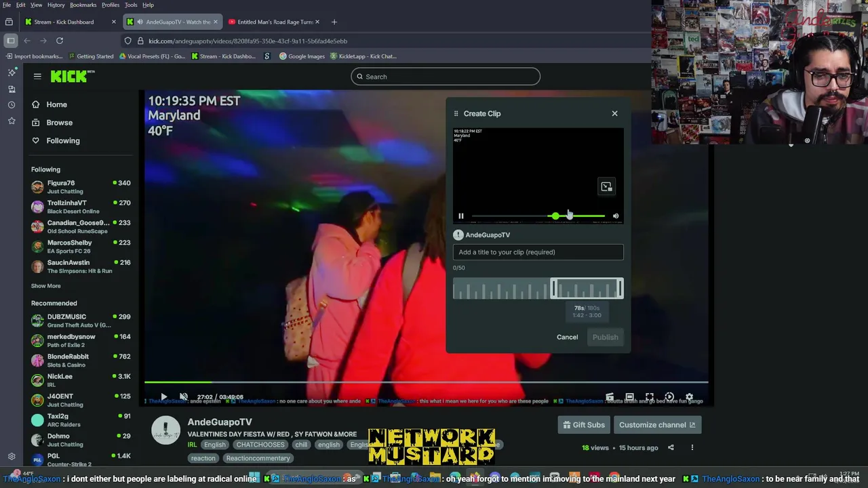868x488 pixels.
Task: Open Getting Started bookmark
Action: click(x=91, y=56)
